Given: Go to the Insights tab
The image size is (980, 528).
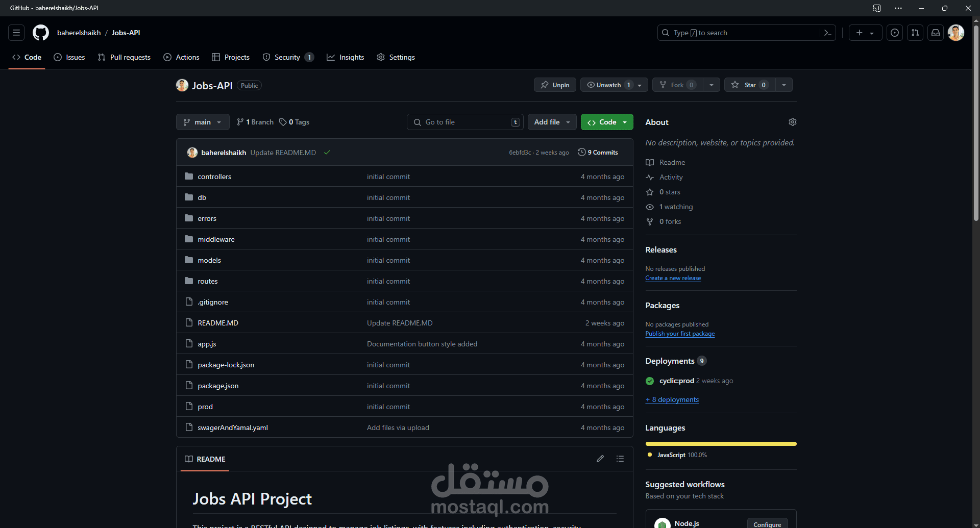Looking at the screenshot, I should point(346,57).
